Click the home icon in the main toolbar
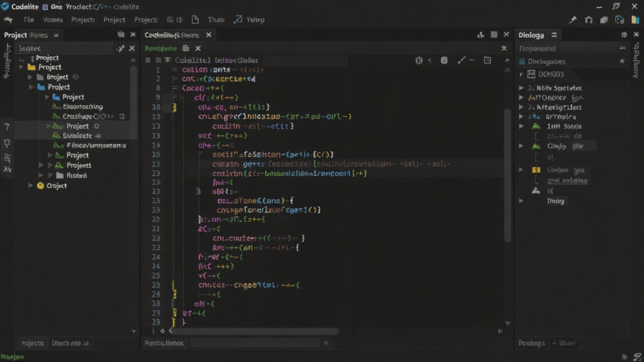Image resolution: width=644 pixels, height=362 pixels. (x=589, y=19)
